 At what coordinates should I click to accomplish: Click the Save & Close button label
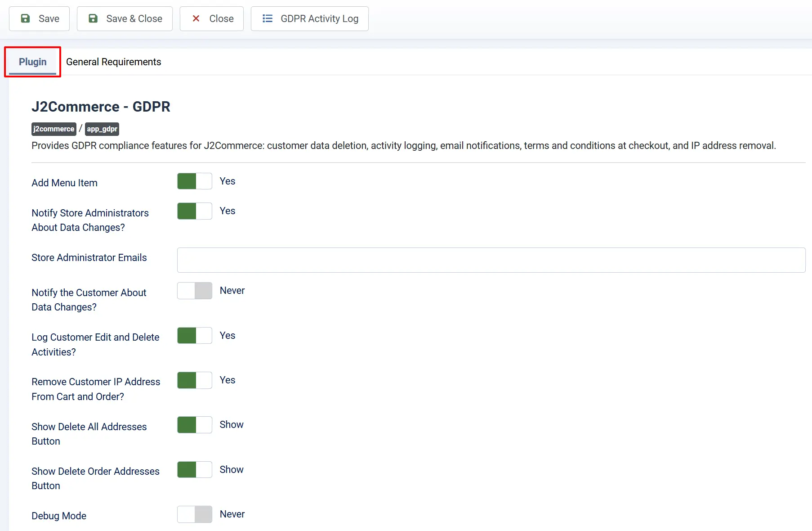tap(134, 18)
